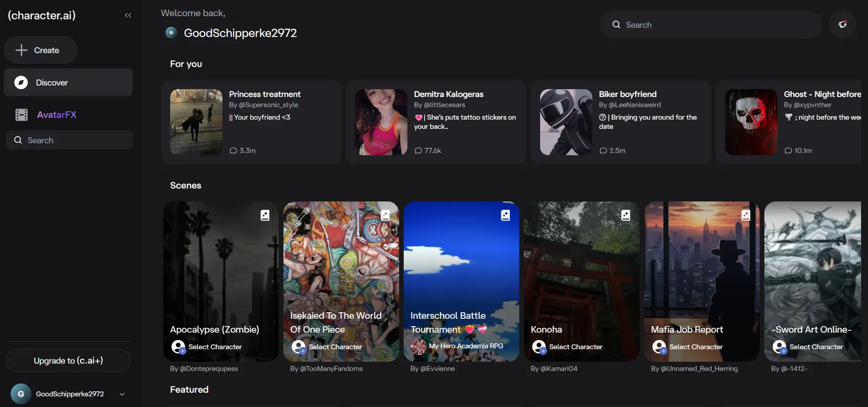The width and height of the screenshot is (868, 407).
Task: Click scene badge icon on Interschool Battle
Action: pyautogui.click(x=505, y=215)
